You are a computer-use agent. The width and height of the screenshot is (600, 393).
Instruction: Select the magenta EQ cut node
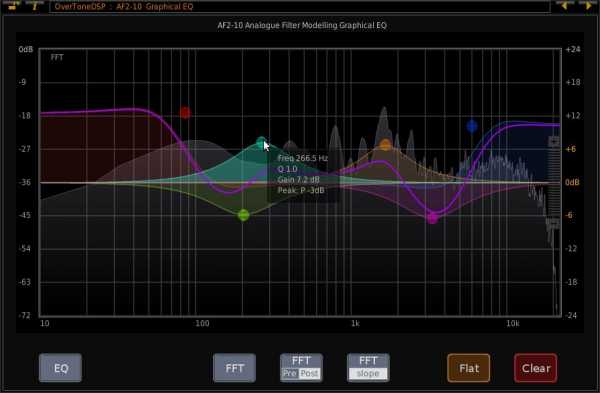tap(432, 219)
